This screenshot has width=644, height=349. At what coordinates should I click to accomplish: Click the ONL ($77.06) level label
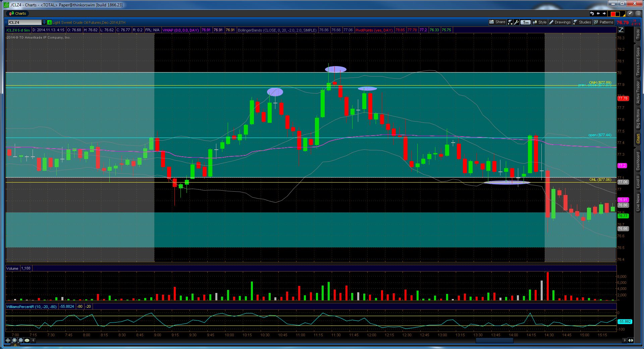(x=600, y=180)
